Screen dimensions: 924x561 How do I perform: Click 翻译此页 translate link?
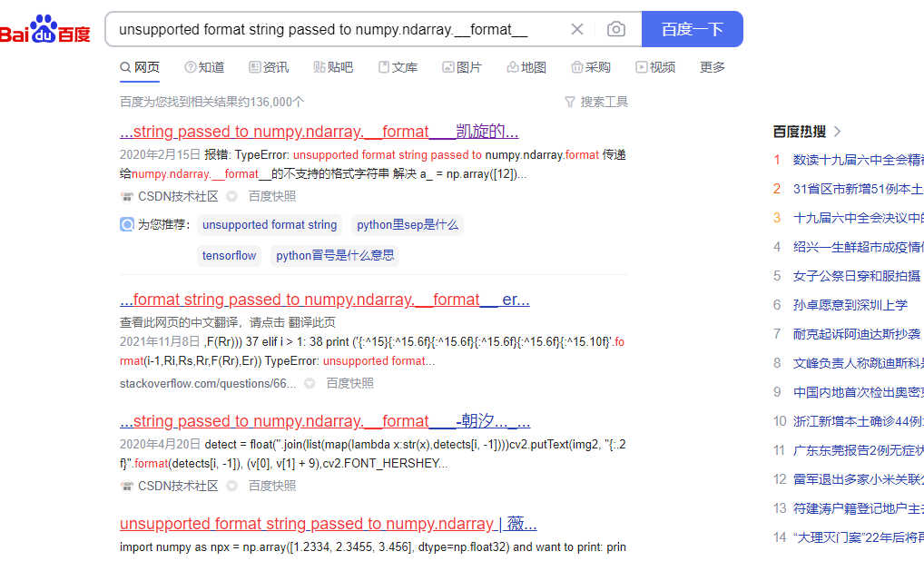[x=311, y=322]
